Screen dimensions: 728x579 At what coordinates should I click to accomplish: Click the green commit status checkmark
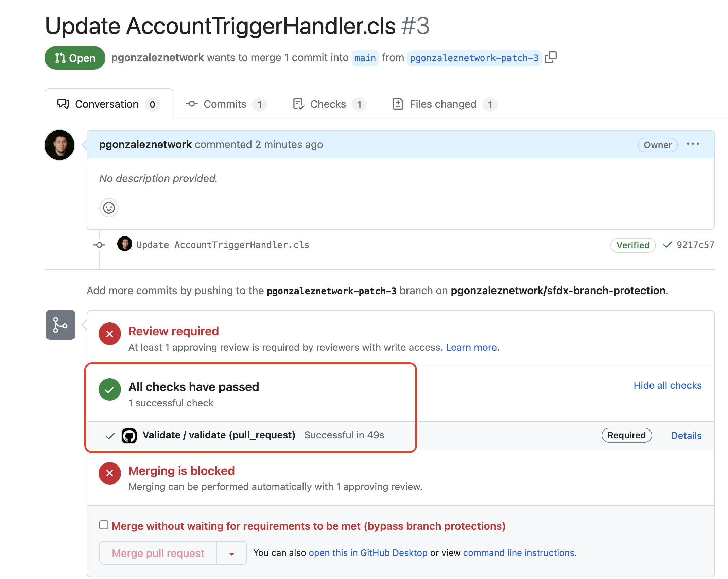[x=668, y=245]
